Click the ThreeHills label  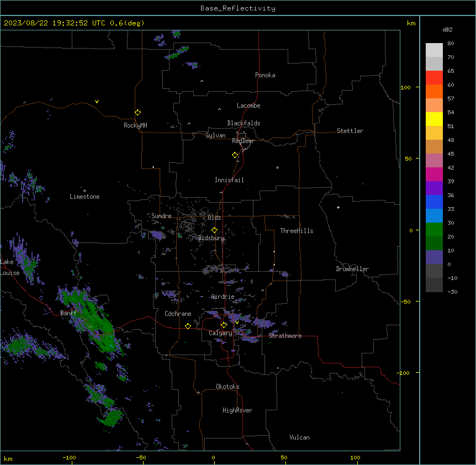click(x=297, y=231)
